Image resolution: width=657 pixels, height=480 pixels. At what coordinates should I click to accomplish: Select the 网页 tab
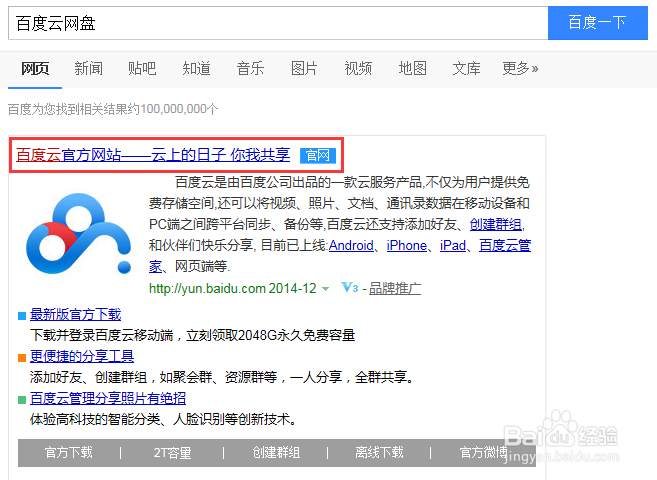pyautogui.click(x=35, y=68)
